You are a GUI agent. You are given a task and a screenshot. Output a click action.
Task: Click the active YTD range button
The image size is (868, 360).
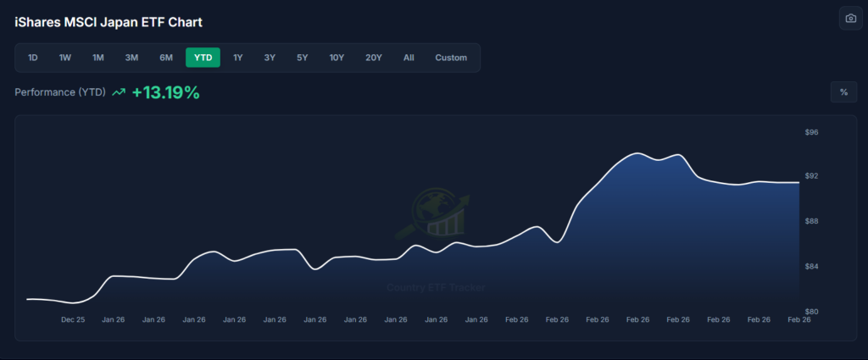pos(203,58)
